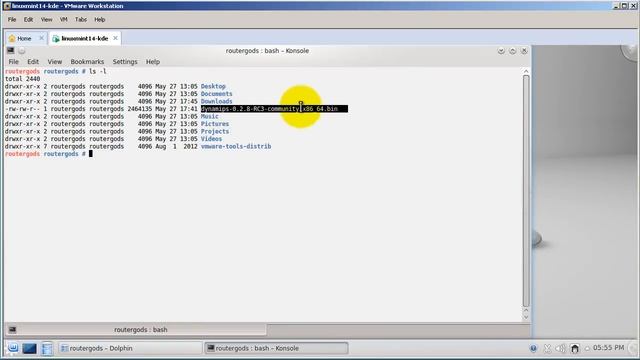Open the VMware View menu
This screenshot has width=640, height=360.
pyautogui.click(x=47, y=20)
